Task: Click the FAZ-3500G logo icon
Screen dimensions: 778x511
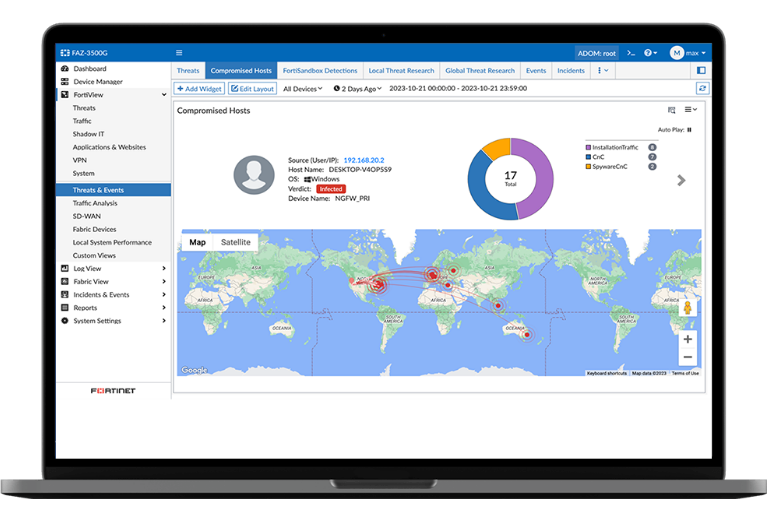Action: (x=65, y=53)
